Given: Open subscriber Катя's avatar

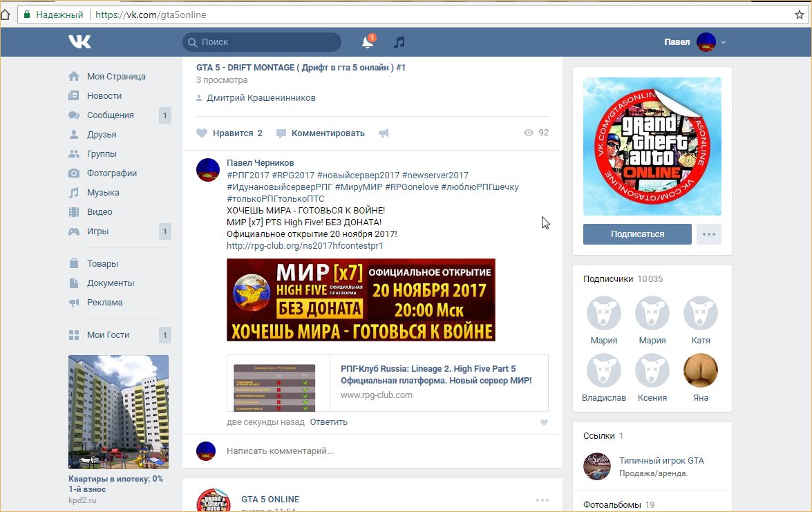Looking at the screenshot, I should point(701,313).
